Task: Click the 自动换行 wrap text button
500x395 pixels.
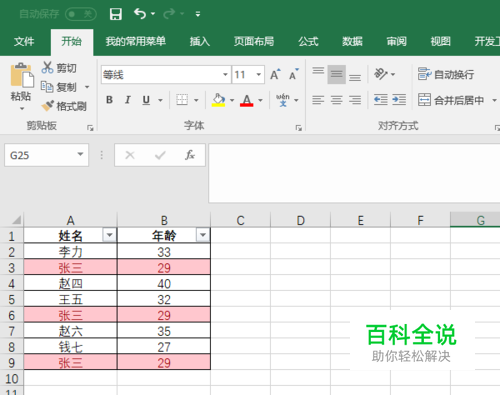Action: pos(446,74)
